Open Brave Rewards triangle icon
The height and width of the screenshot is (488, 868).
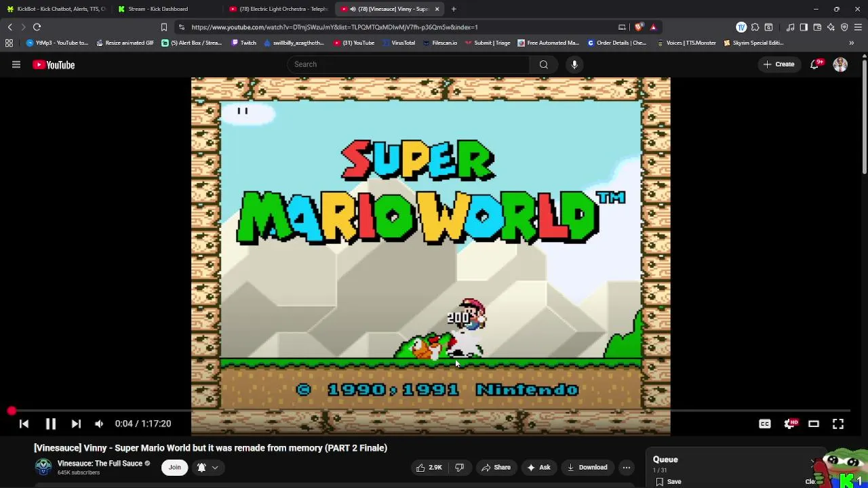(653, 27)
